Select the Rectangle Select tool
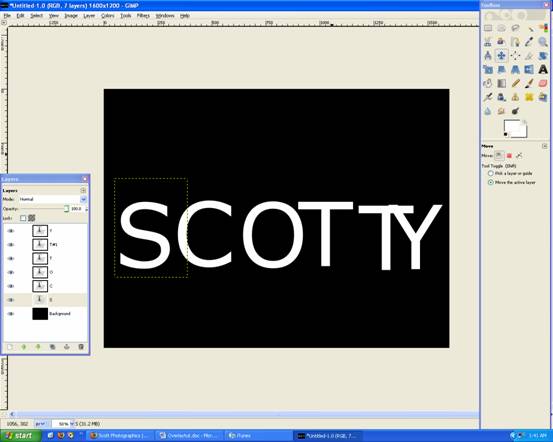 pyautogui.click(x=488, y=28)
